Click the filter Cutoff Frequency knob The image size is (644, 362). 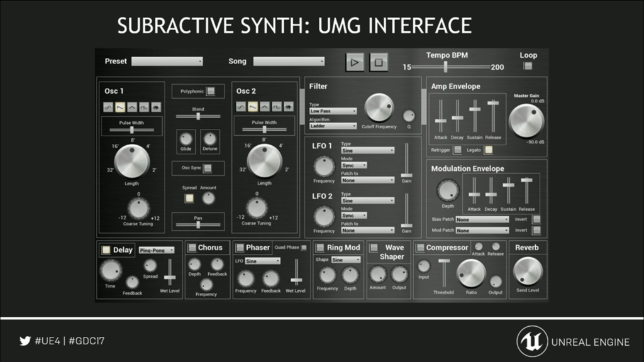pos(379,108)
